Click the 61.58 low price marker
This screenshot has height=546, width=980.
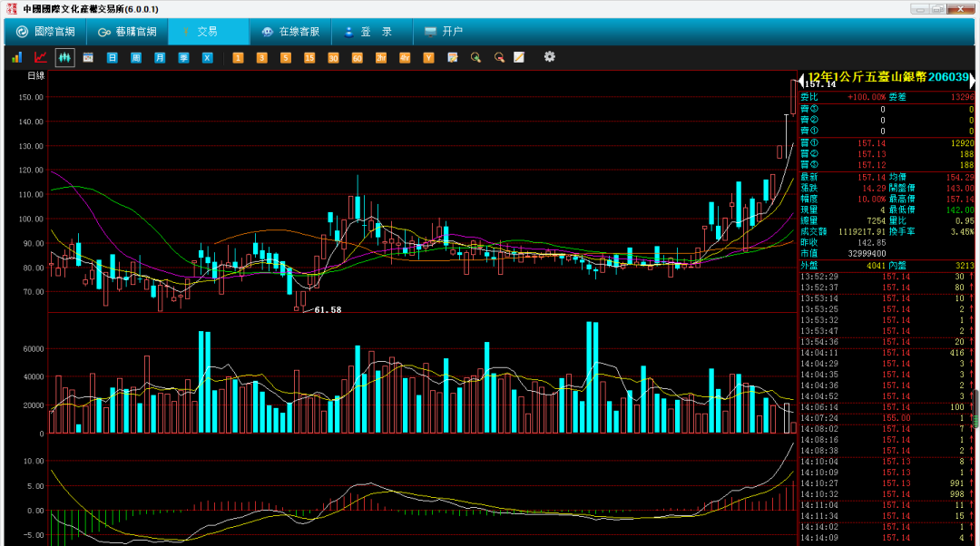coord(328,310)
